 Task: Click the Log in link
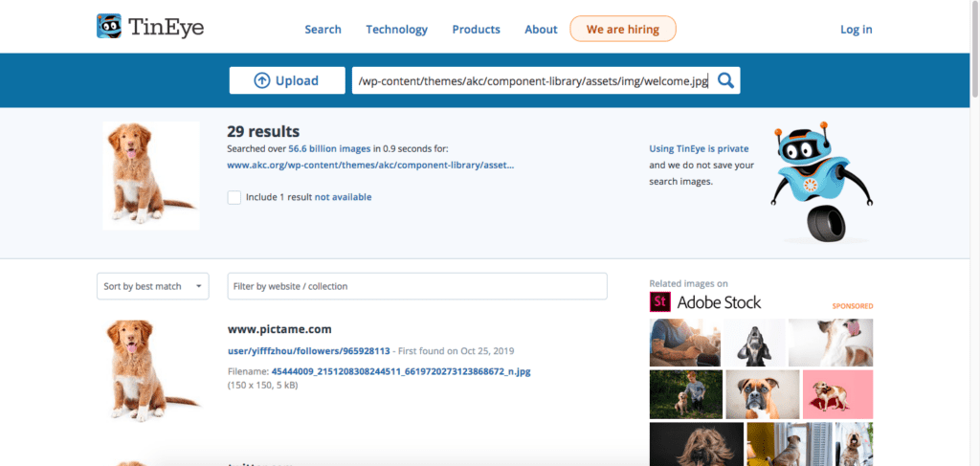[x=857, y=30]
